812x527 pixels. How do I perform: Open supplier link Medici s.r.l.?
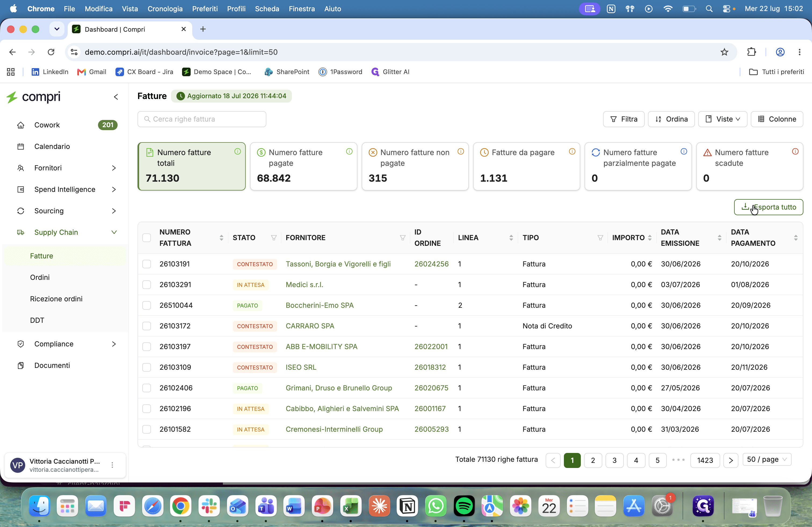coord(304,285)
